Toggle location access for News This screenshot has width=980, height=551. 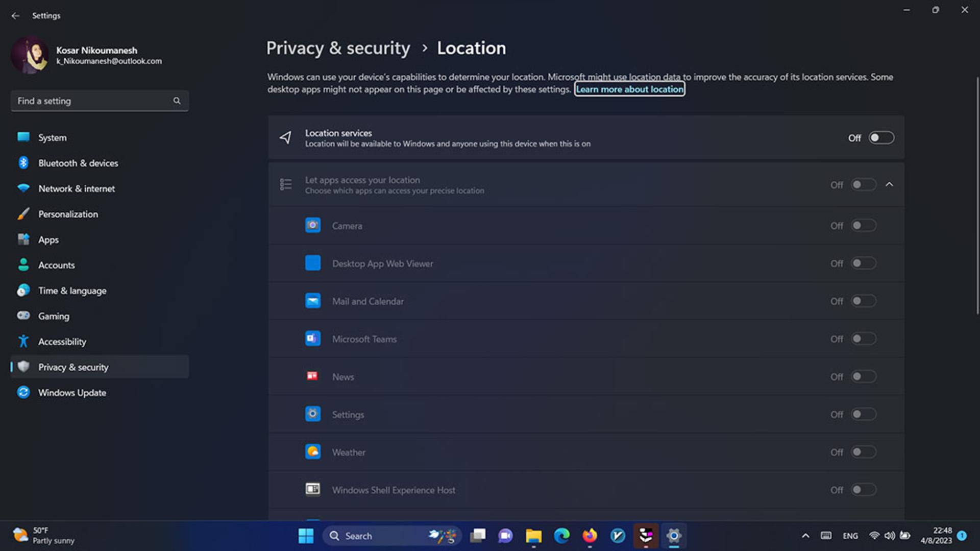pyautogui.click(x=863, y=376)
